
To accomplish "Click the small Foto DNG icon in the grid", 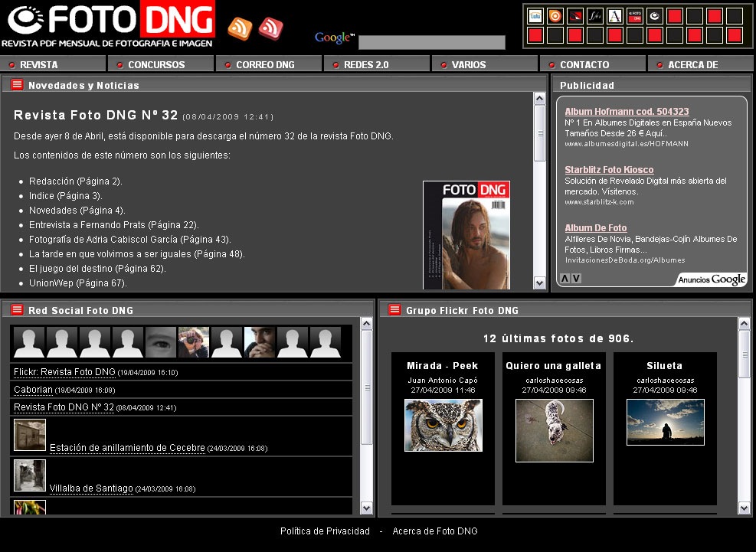I will click(634, 16).
